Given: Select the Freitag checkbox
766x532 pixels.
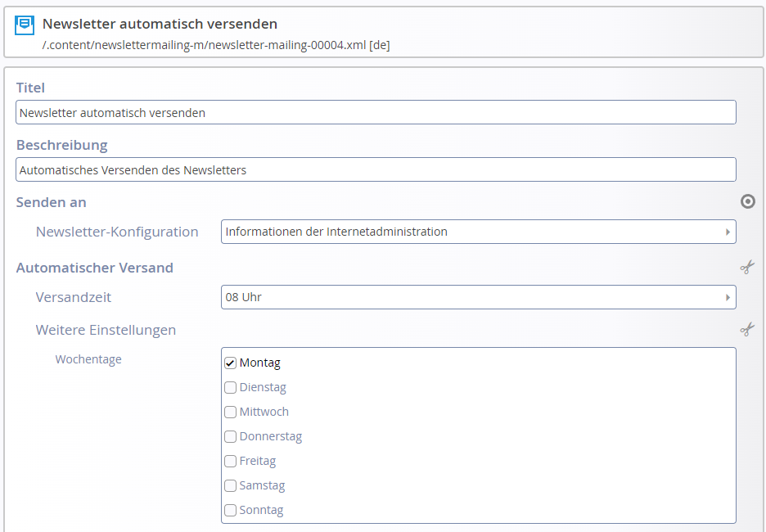Looking at the screenshot, I should pyautogui.click(x=230, y=461).
